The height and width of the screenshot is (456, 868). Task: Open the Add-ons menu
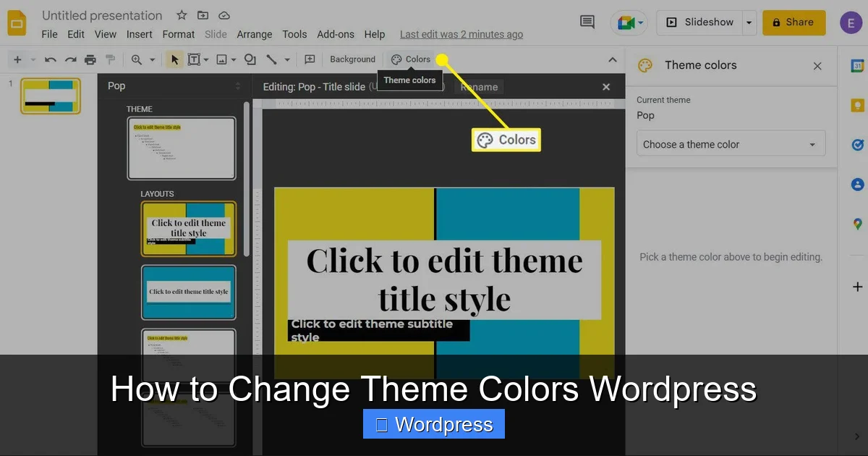pyautogui.click(x=336, y=34)
